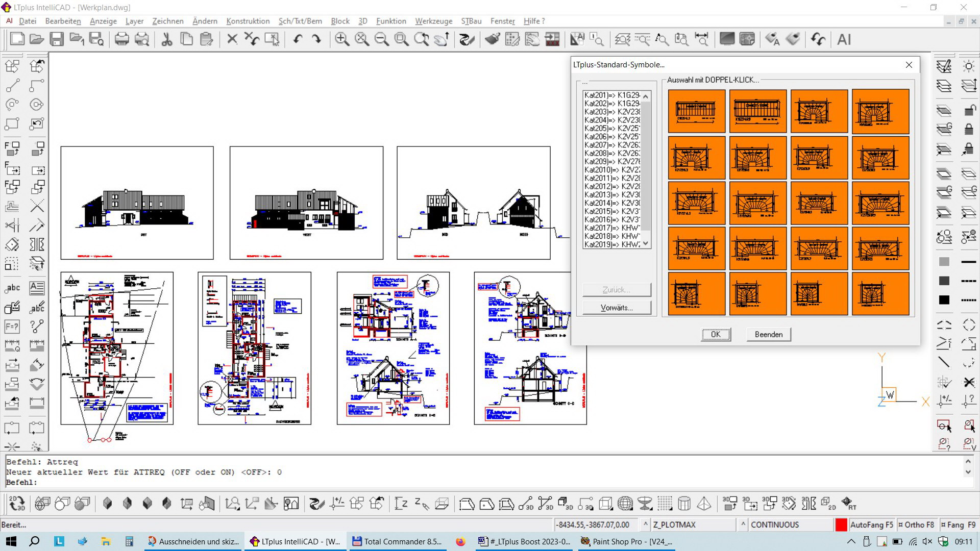
Task: Click scroll-down arrow of the Kat symbol list
Action: tap(646, 244)
